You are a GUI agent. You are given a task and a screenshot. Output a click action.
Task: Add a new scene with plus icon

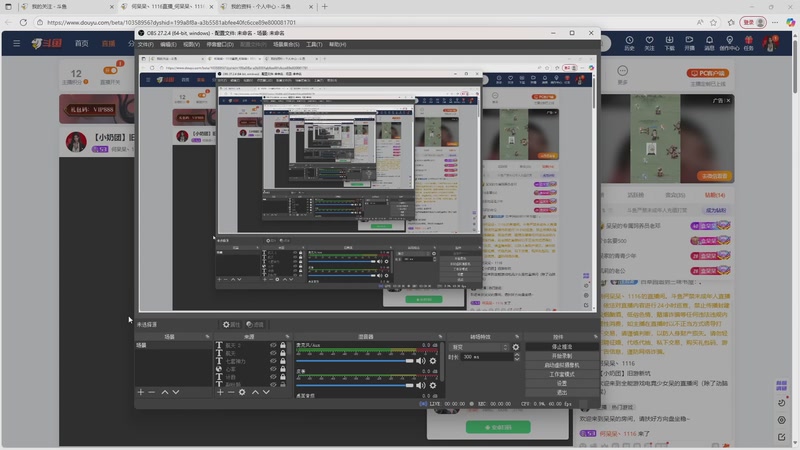(141, 392)
